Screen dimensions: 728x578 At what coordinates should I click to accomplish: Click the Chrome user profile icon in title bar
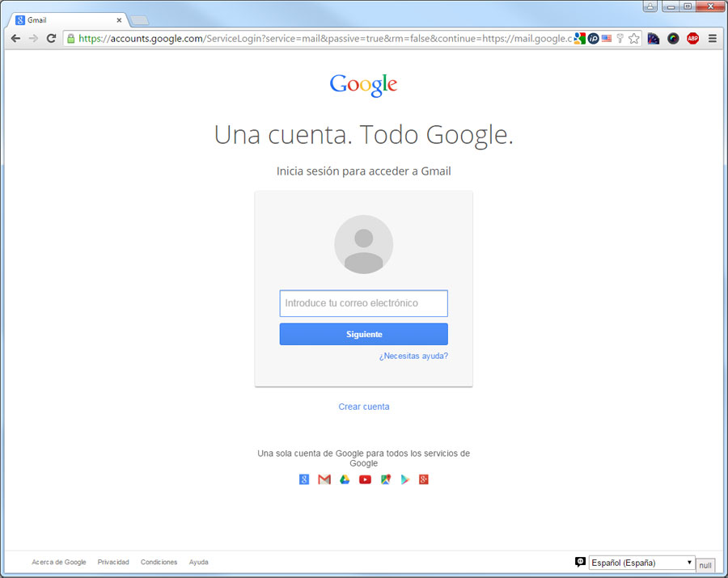[x=650, y=6]
